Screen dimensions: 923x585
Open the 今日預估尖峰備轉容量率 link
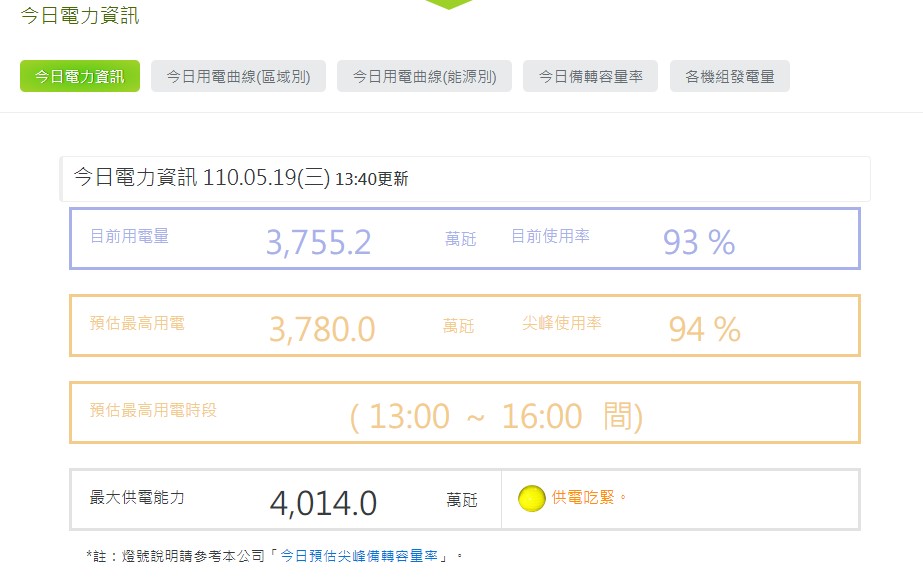(359, 555)
